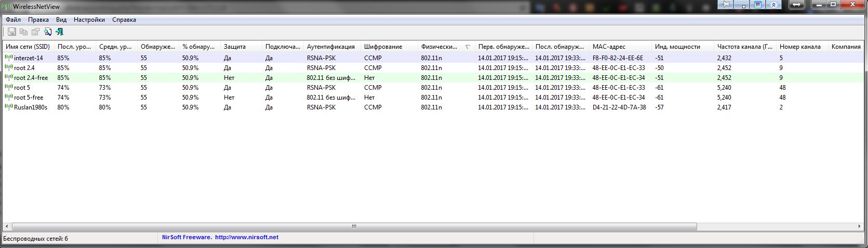Sort by Защита column header
This screenshot has width=868, height=248.
pyautogui.click(x=242, y=47)
